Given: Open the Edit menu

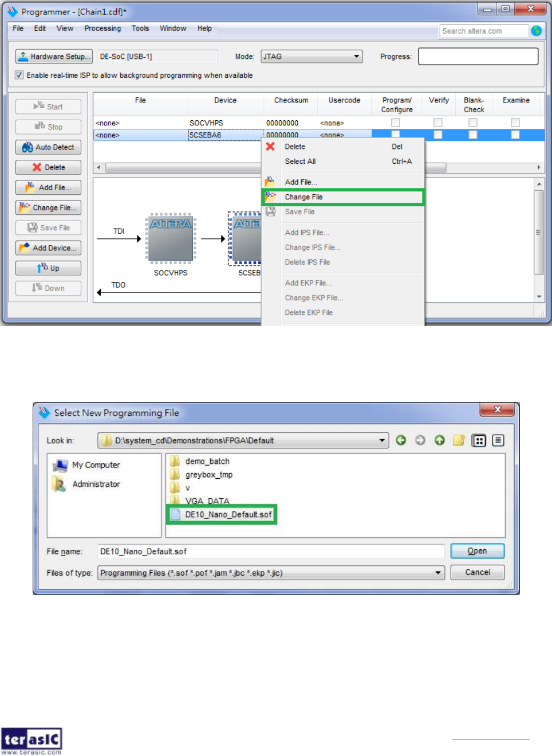Looking at the screenshot, I should (40, 28).
